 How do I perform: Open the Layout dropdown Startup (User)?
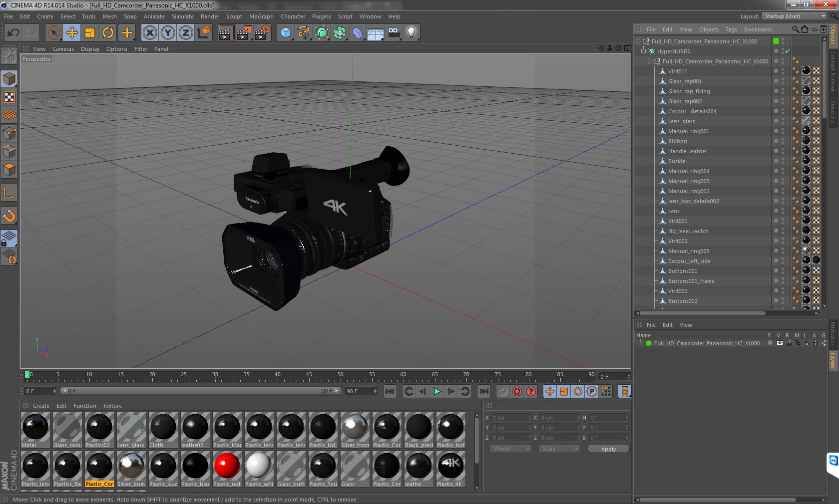coord(795,16)
